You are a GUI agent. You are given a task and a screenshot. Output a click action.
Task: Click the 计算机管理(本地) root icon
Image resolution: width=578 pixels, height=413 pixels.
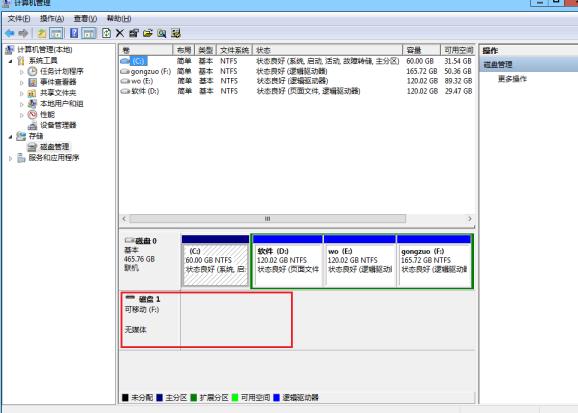[10, 49]
